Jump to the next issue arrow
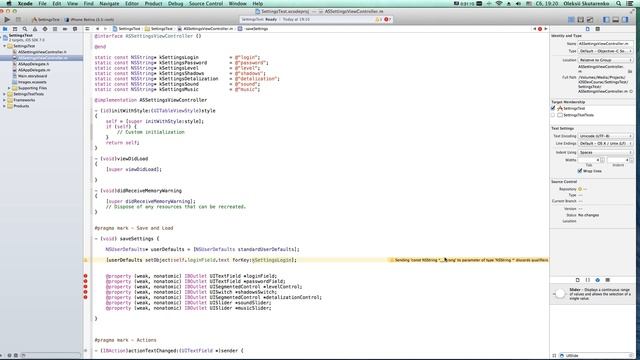The height and width of the screenshot is (360, 640). (546, 29)
